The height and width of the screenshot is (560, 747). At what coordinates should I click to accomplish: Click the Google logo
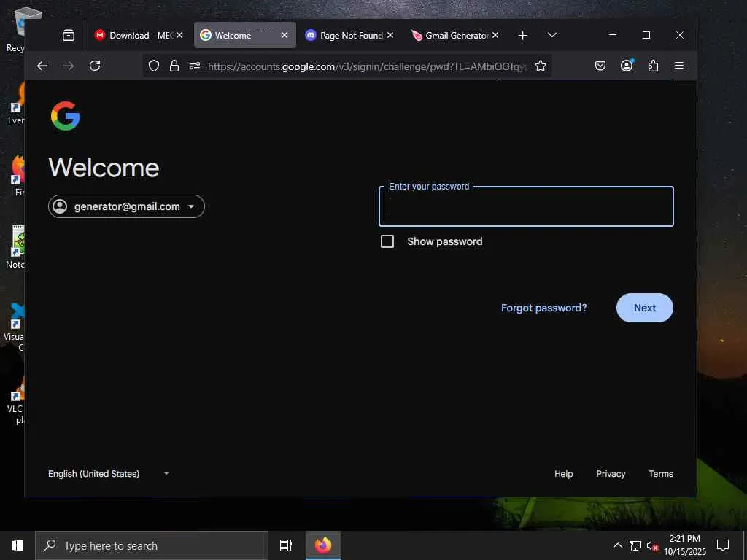(65, 116)
